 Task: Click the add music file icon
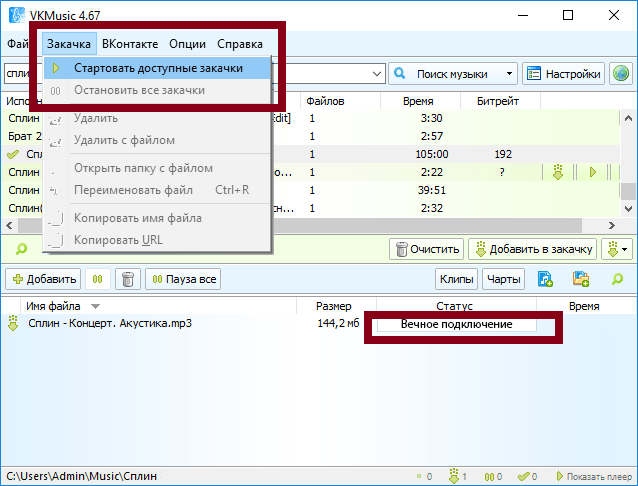point(545,279)
